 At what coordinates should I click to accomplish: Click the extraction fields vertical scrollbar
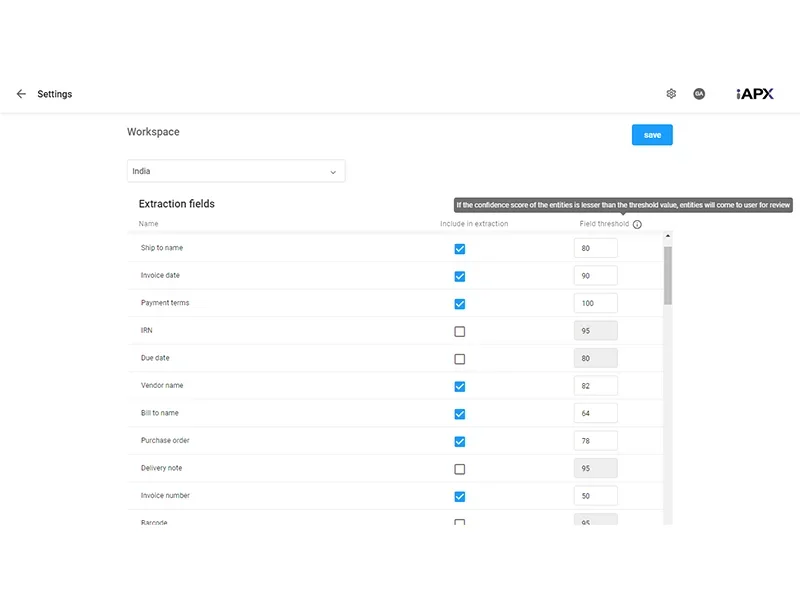[668, 275]
